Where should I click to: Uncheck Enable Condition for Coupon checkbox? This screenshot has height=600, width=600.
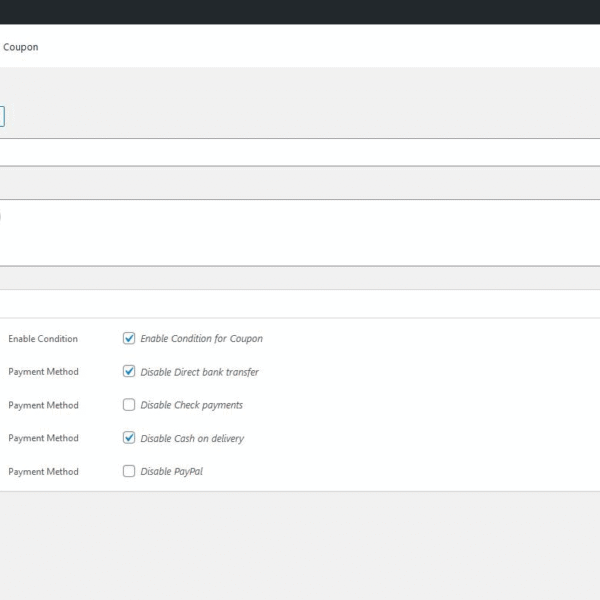click(x=129, y=338)
